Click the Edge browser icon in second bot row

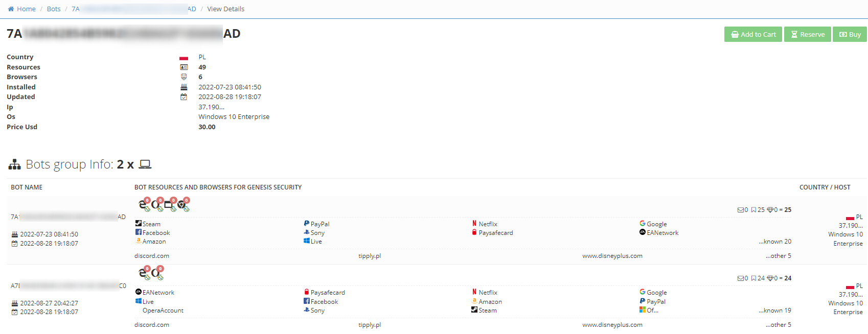[144, 273]
